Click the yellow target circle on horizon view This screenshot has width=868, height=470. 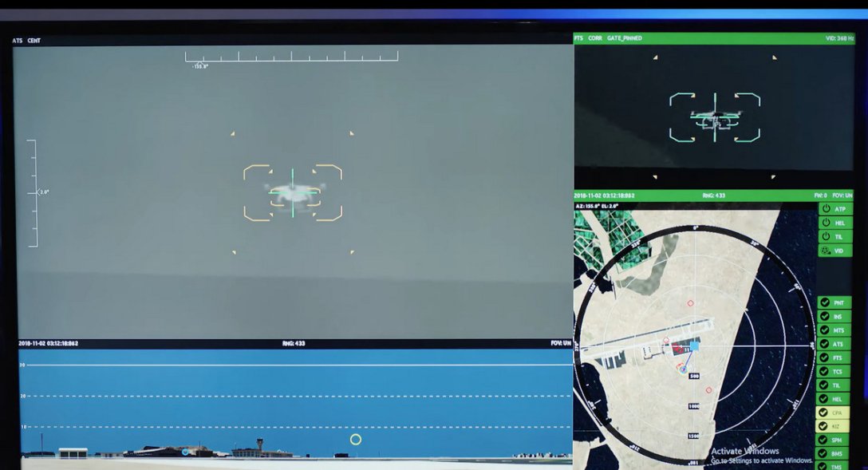pos(356,440)
